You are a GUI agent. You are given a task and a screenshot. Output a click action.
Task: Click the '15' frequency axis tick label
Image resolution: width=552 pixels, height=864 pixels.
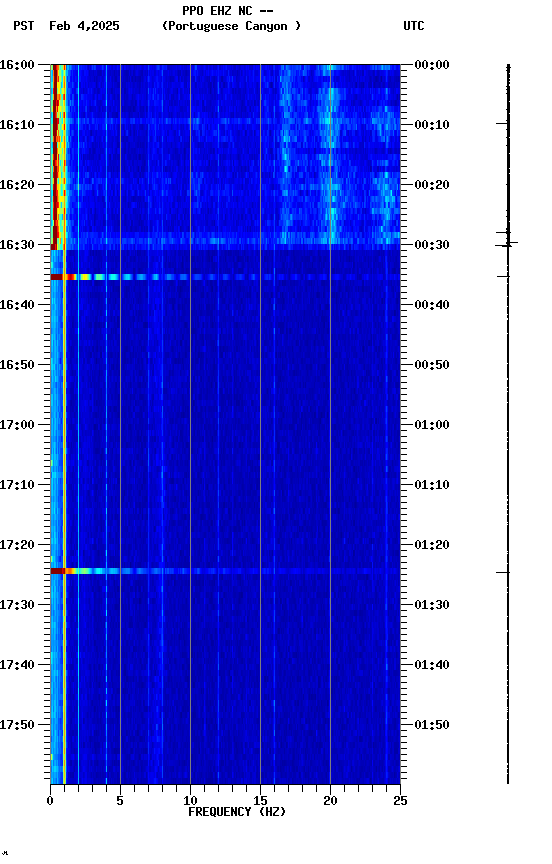(260, 801)
